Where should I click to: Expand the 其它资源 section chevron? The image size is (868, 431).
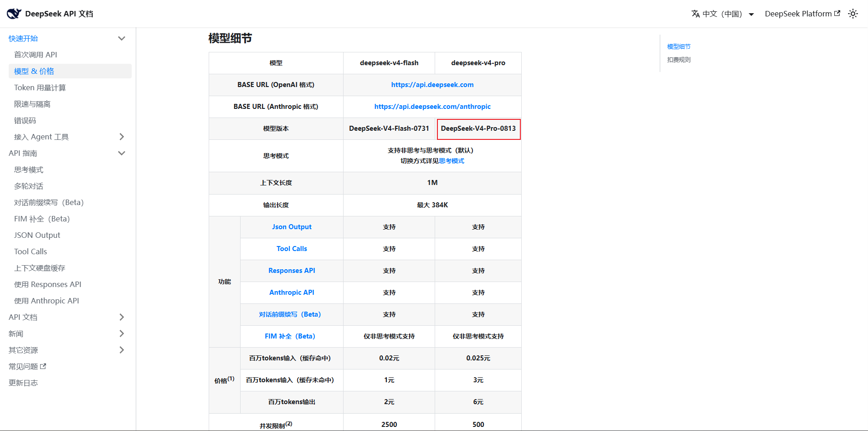coord(122,350)
